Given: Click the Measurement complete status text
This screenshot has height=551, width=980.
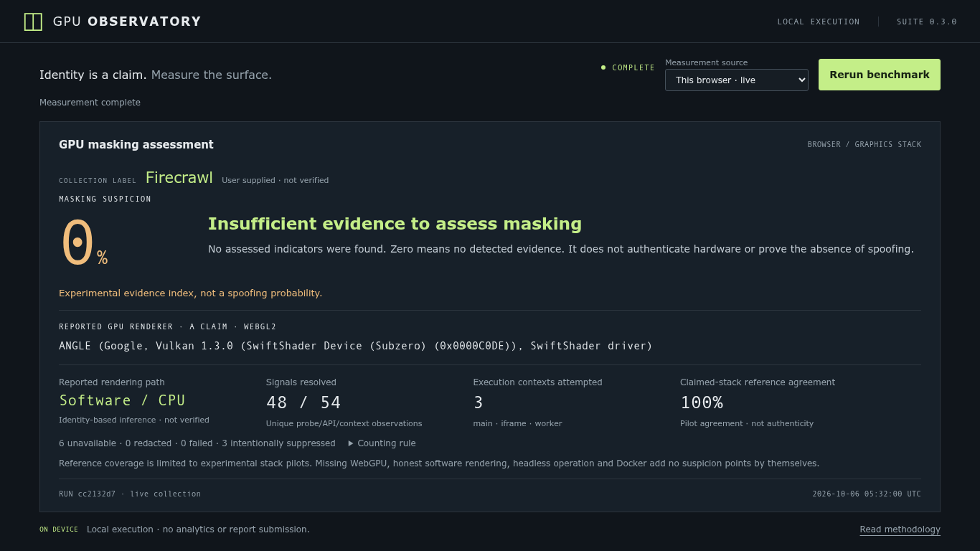Looking at the screenshot, I should point(90,103).
